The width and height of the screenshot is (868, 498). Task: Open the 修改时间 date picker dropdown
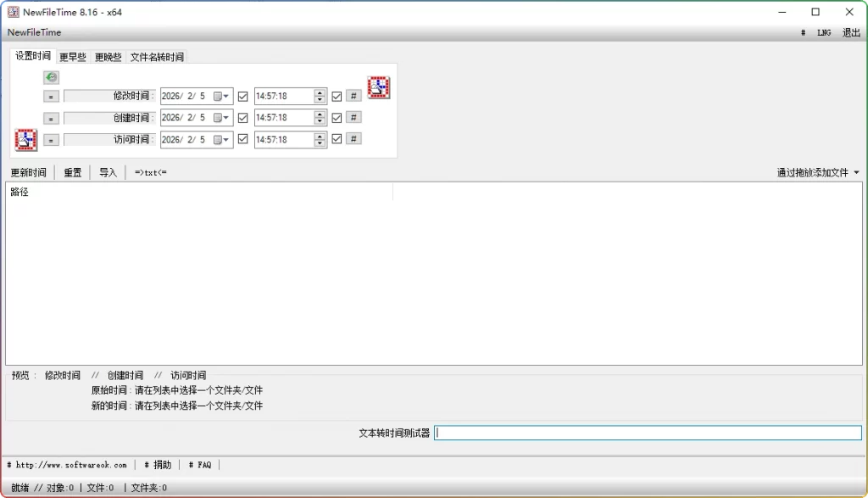coord(224,96)
